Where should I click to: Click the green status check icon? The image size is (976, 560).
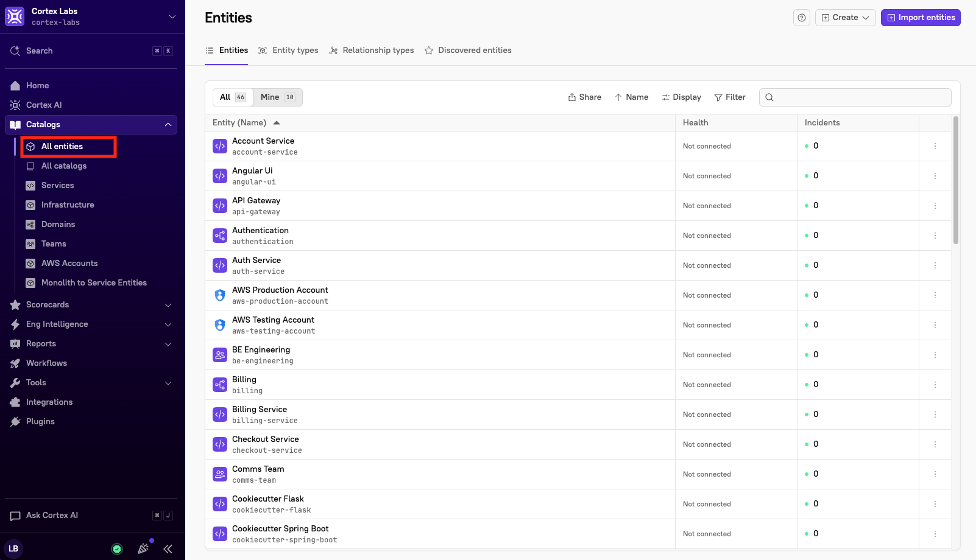[x=117, y=549]
